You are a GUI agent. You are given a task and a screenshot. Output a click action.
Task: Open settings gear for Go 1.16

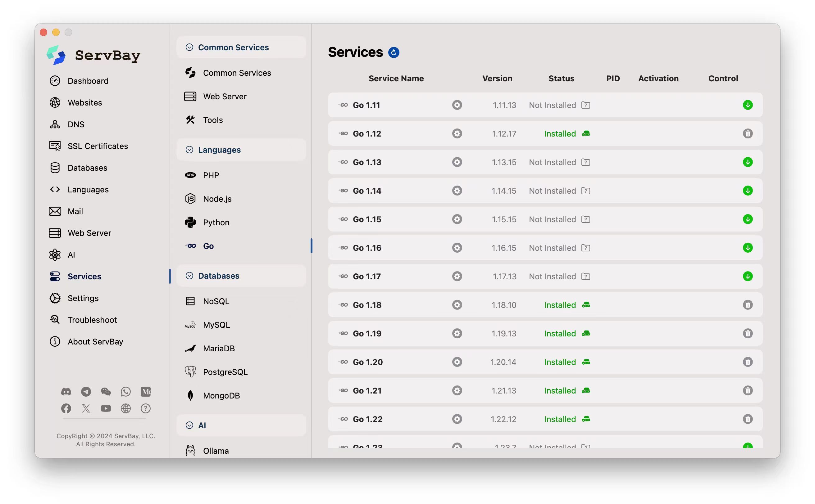click(x=457, y=248)
